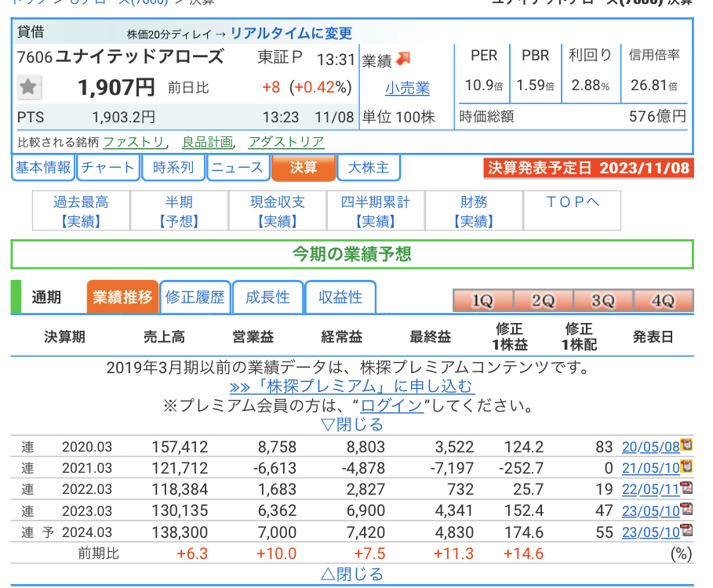Viewport: 713px width, 588px height.
Task: Click the 利回り value 2.88%
Action: point(590,85)
